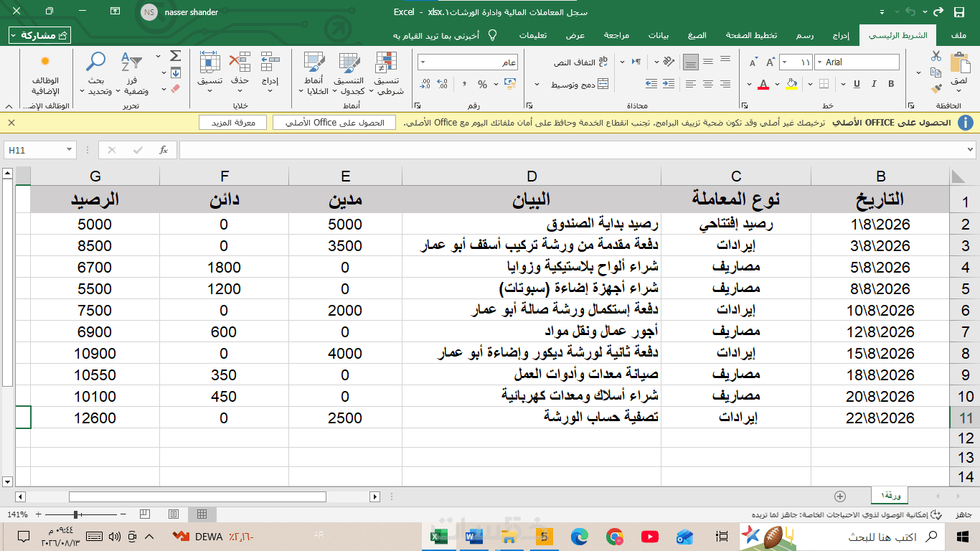
Task: Open the Arial font name dropdown
Action: (x=820, y=62)
